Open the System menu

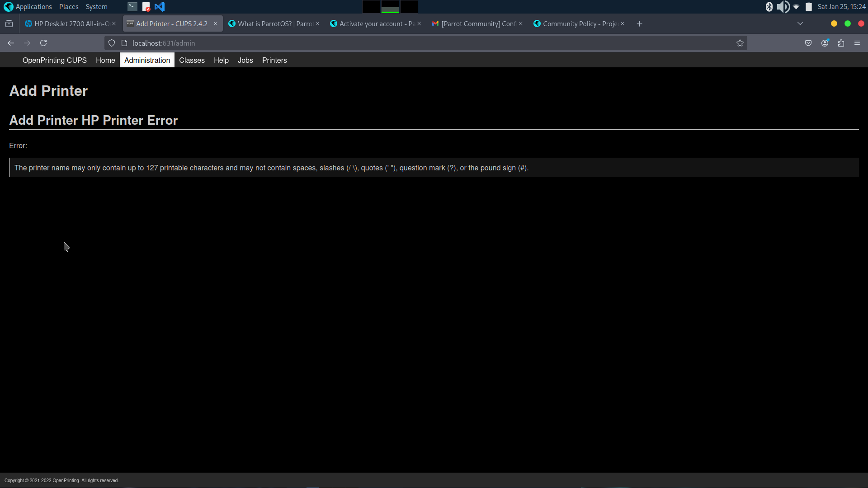pos(96,7)
